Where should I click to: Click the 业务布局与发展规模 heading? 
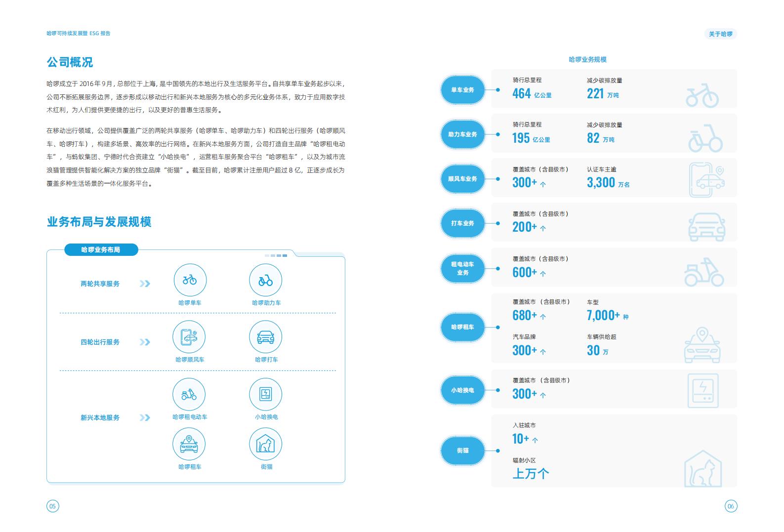pos(99,222)
